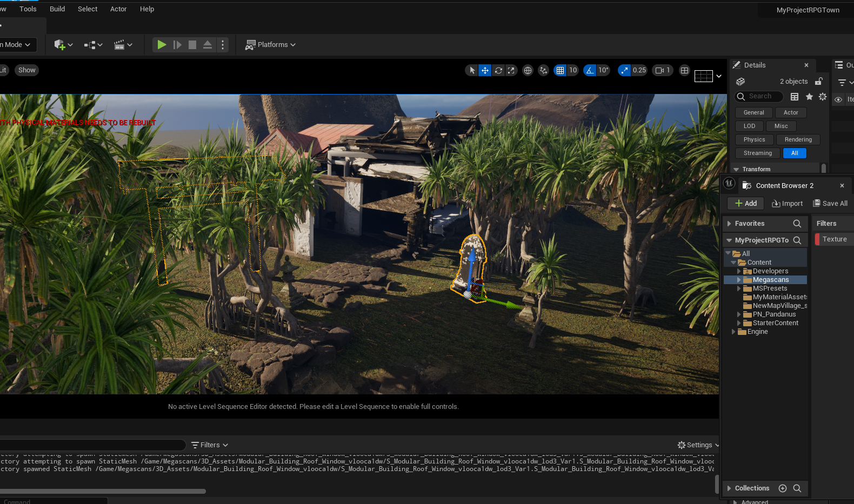Select the Select Objects cursor tool
The height and width of the screenshot is (504, 854).
[x=472, y=70]
